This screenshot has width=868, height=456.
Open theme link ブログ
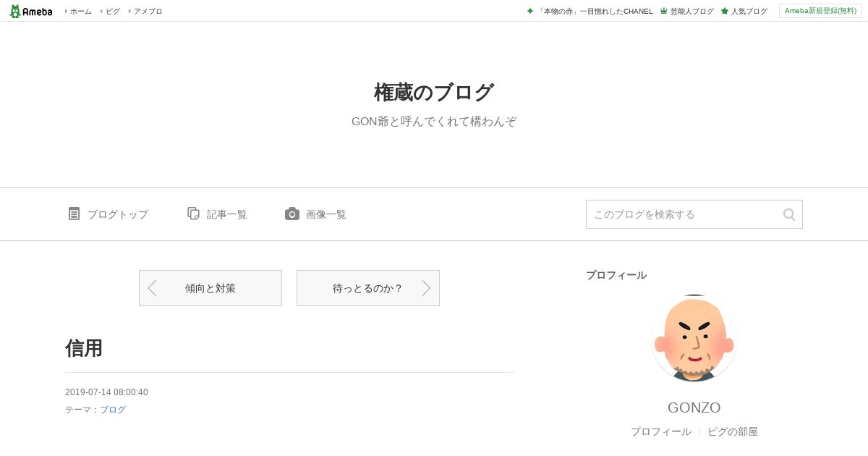pyautogui.click(x=113, y=410)
